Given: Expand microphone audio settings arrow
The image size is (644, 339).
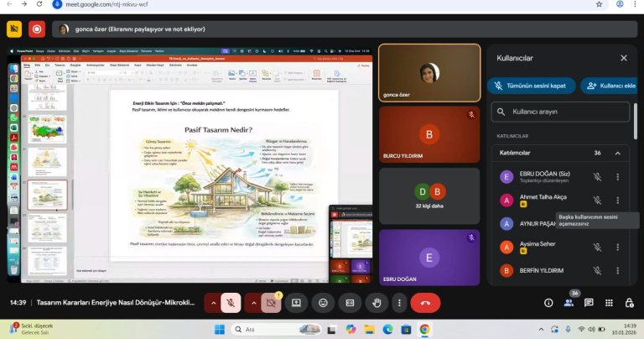Looking at the screenshot, I should click(x=213, y=303).
